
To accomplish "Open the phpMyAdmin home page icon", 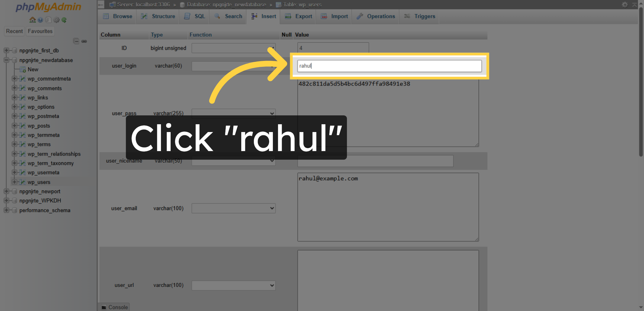I will pyautogui.click(x=32, y=20).
